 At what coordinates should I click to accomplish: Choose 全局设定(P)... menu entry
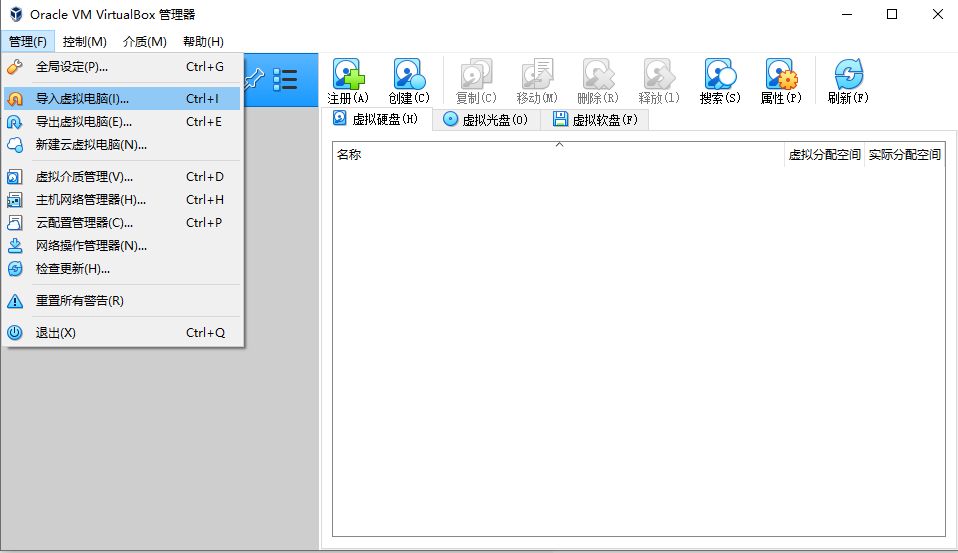[x=122, y=67]
